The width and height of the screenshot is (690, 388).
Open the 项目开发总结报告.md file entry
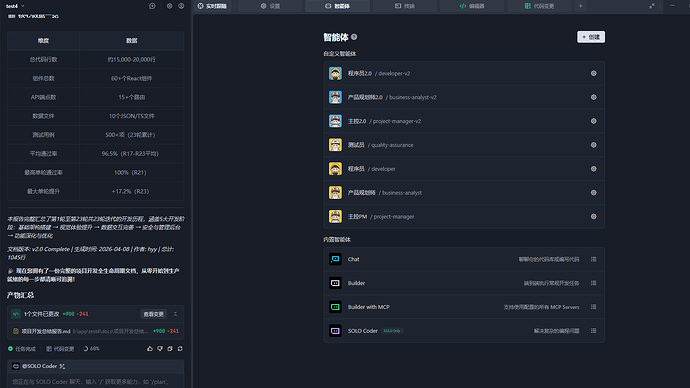(95, 331)
